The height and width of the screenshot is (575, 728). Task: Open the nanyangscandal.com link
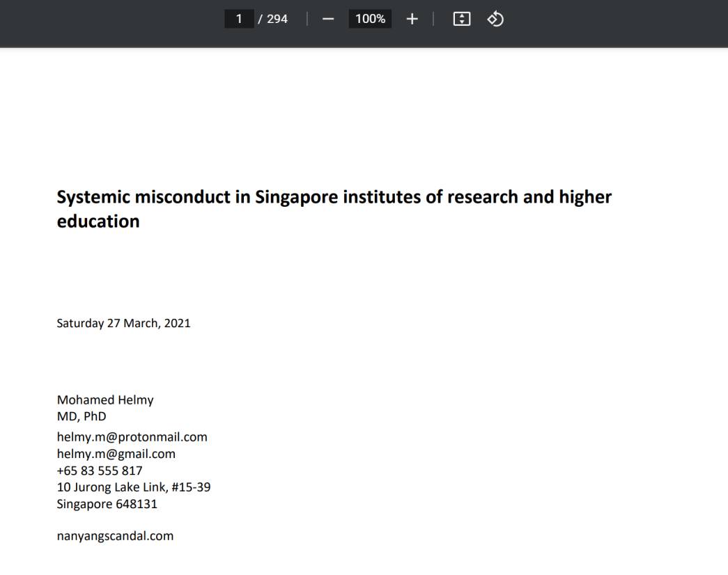[x=115, y=535]
